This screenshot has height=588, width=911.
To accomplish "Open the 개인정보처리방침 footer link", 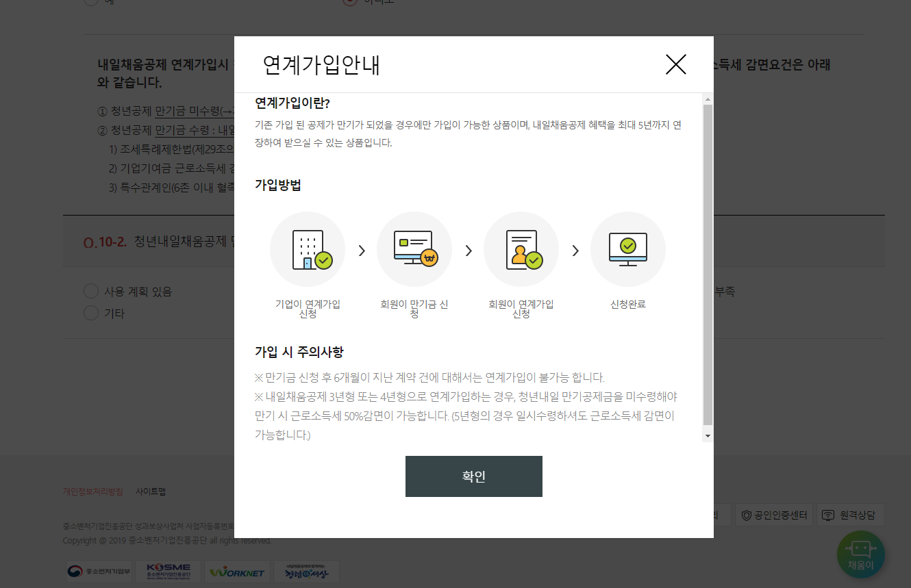I will pos(92,491).
